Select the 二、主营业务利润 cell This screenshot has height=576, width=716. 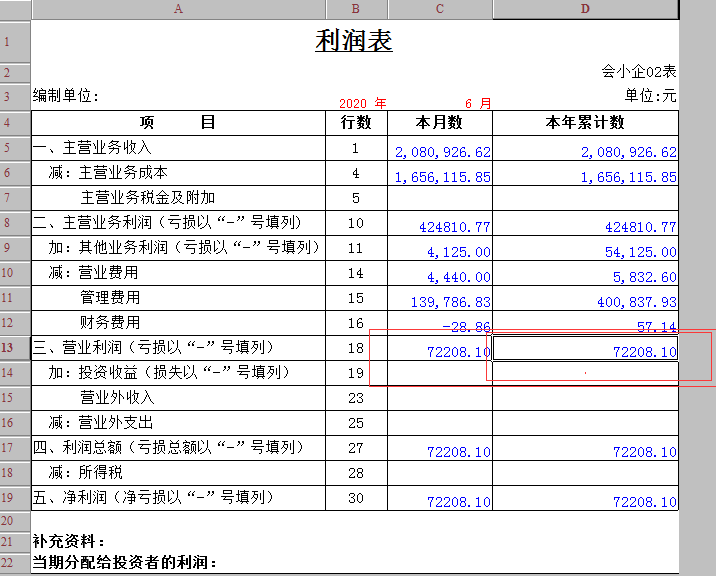coord(178,223)
